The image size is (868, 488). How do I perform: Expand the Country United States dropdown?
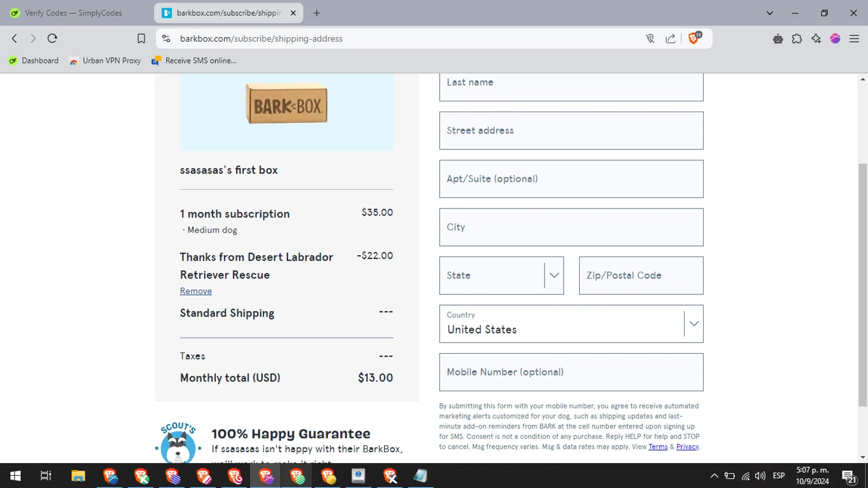(571, 324)
